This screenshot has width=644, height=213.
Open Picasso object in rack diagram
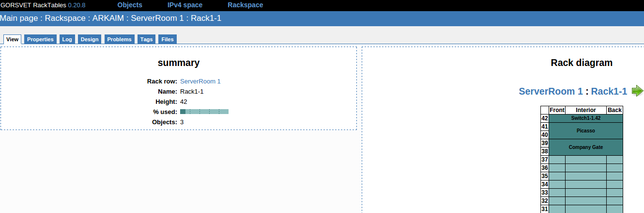pos(586,131)
